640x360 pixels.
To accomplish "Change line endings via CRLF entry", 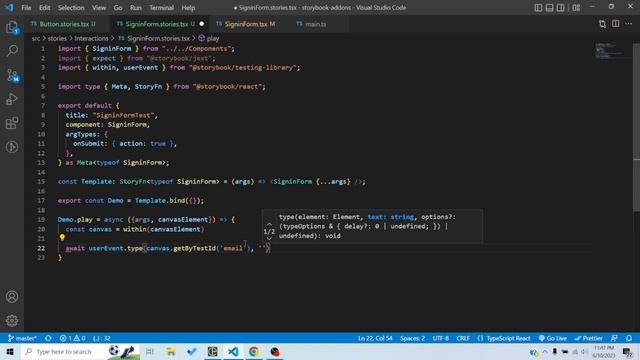I will point(463,338).
